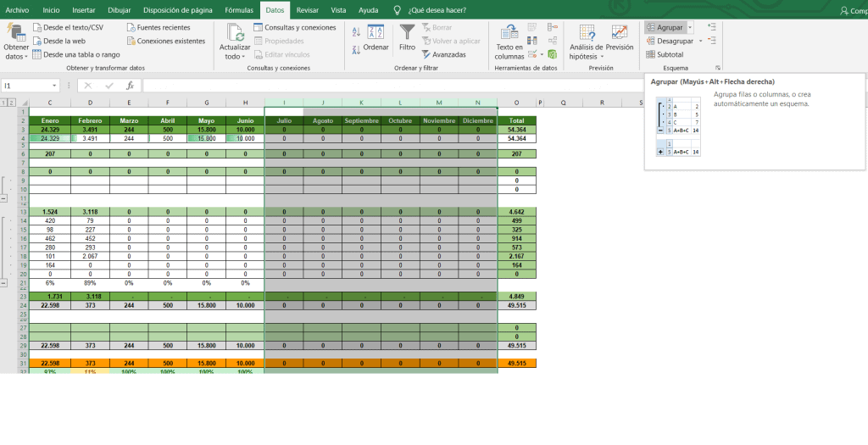Switch to the Inicio tab
The width and height of the screenshot is (868, 445).
point(51,10)
